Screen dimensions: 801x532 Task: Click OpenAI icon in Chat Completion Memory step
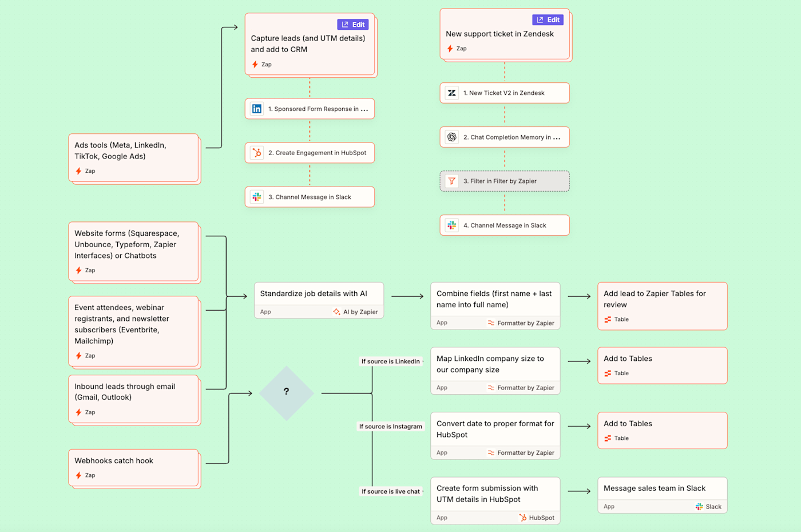(452, 137)
